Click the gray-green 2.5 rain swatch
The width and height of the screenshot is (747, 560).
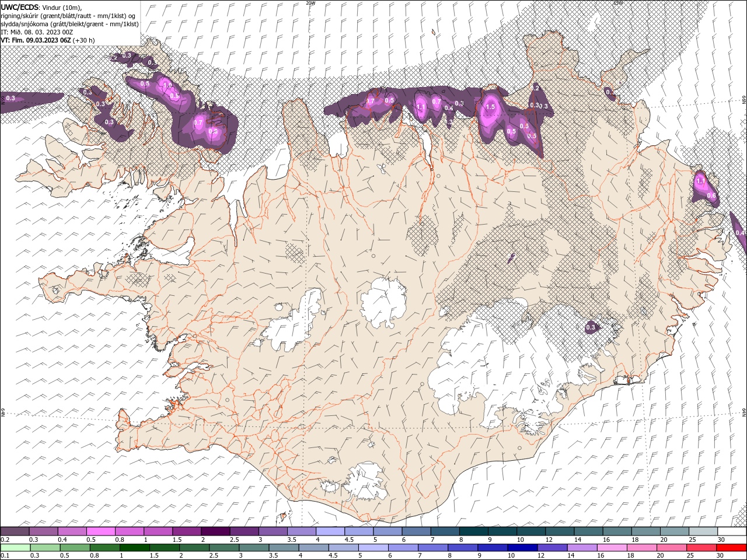point(224,548)
